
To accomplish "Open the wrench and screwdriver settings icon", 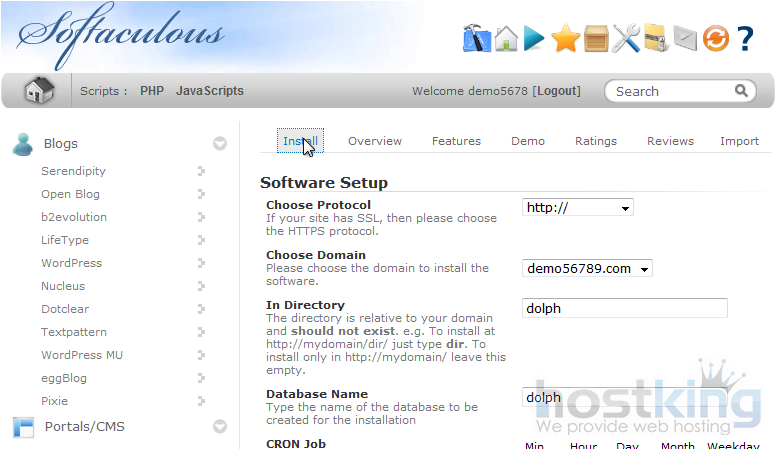I will point(626,39).
